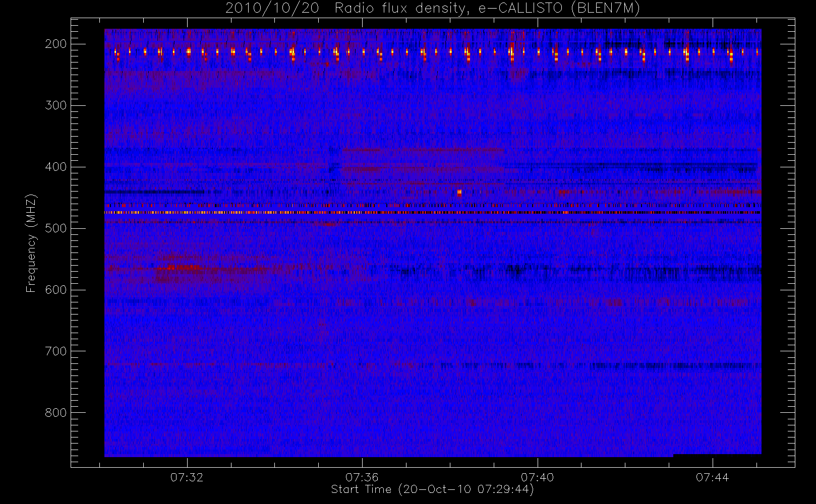Click the 200 frequency tick label
The width and height of the screenshot is (816, 504).
tap(56, 44)
